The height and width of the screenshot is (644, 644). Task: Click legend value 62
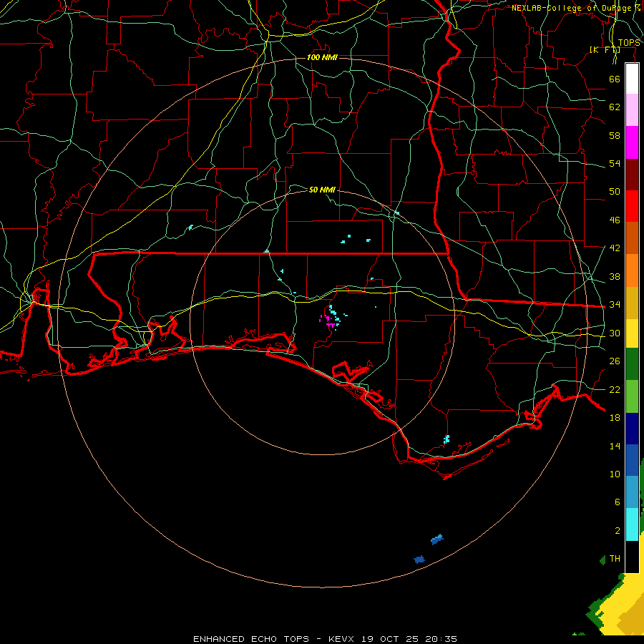click(x=615, y=107)
